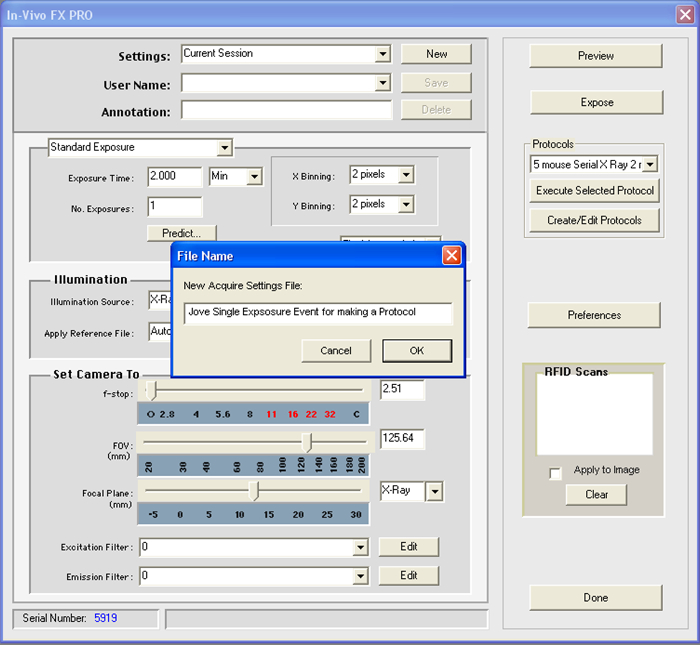Click the FOV slider handle
Viewport: 700px width, 645px height.
coord(307,442)
